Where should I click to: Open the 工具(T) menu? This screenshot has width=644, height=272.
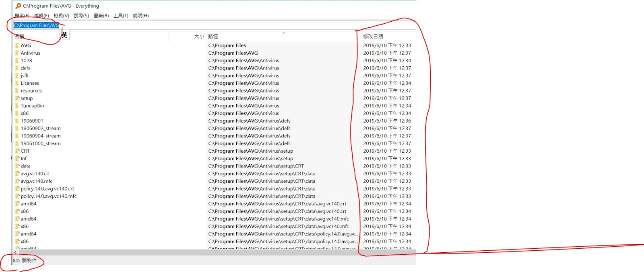coord(121,16)
